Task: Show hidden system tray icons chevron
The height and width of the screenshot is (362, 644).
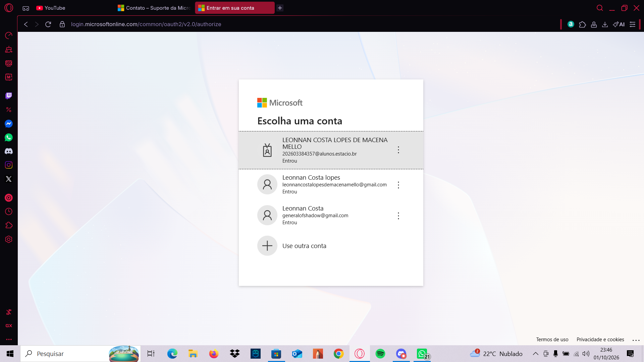Action: point(535,354)
